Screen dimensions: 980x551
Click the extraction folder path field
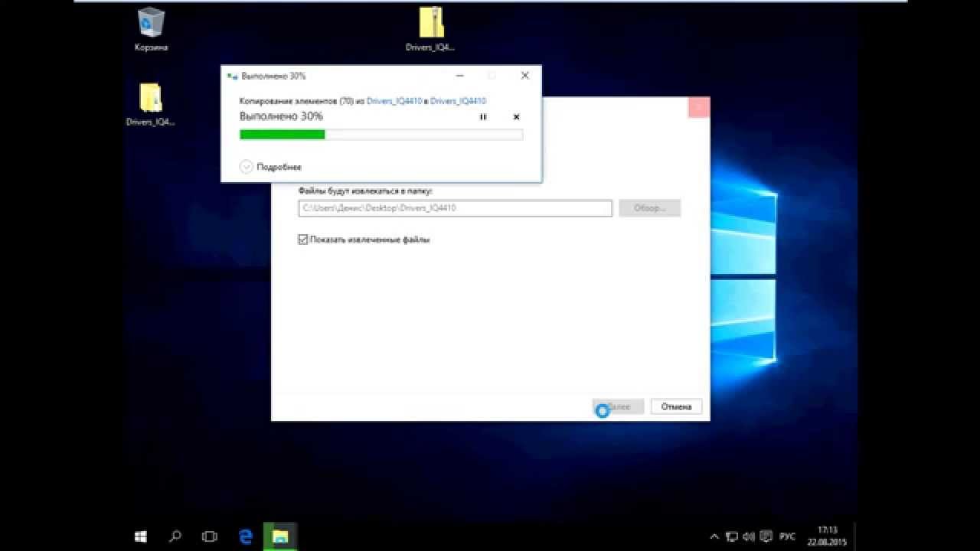point(456,208)
